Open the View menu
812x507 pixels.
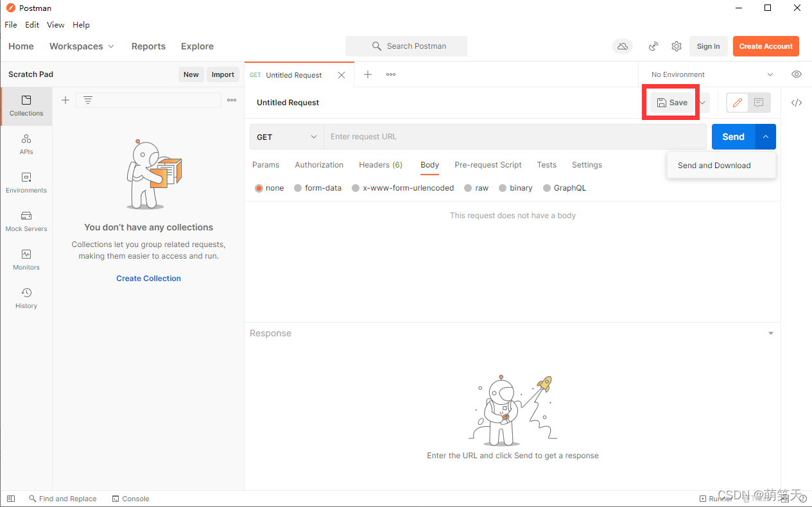click(x=56, y=25)
